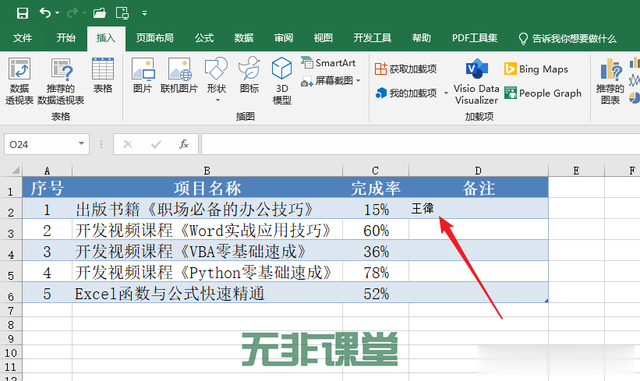Click 推荐的数据透视表 icon
Screen dimensions: 640x381
(x=61, y=80)
